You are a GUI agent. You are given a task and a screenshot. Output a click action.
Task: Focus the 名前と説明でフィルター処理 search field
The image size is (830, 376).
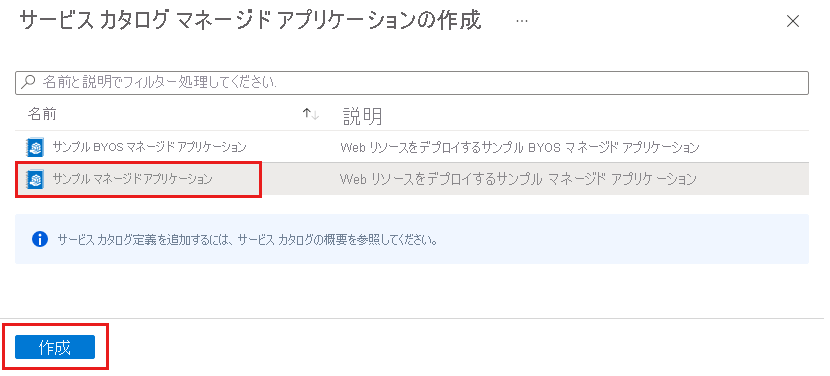pyautogui.click(x=412, y=83)
